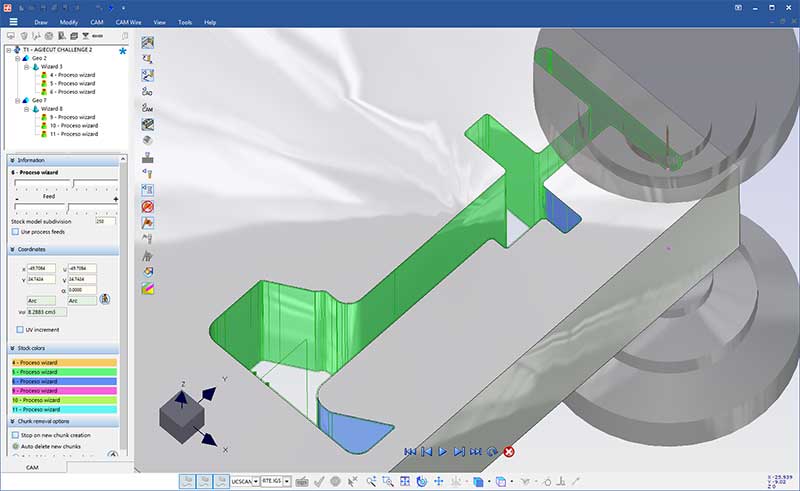Viewport: 800px width, 491px height.
Task: Click the hamburger menu icon
Action: click(13, 20)
